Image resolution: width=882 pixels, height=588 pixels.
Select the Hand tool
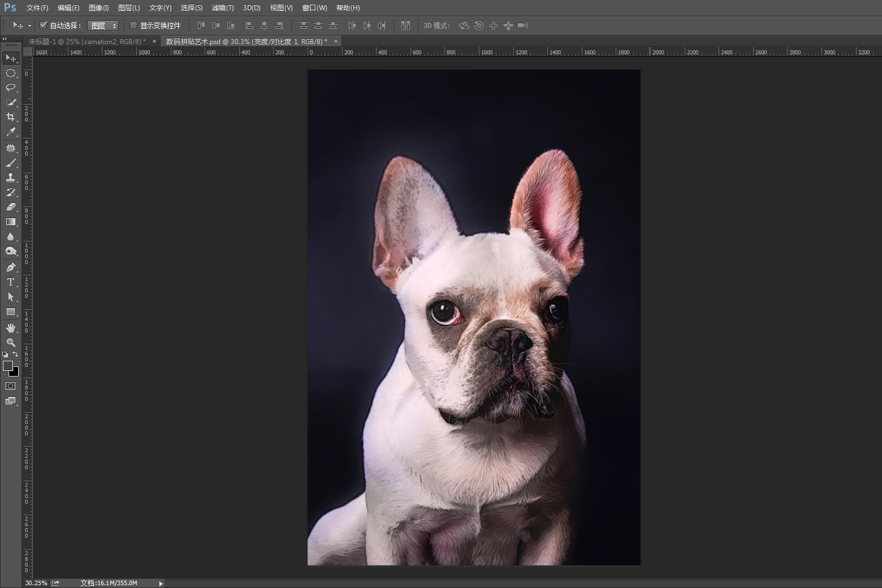pyautogui.click(x=10, y=328)
